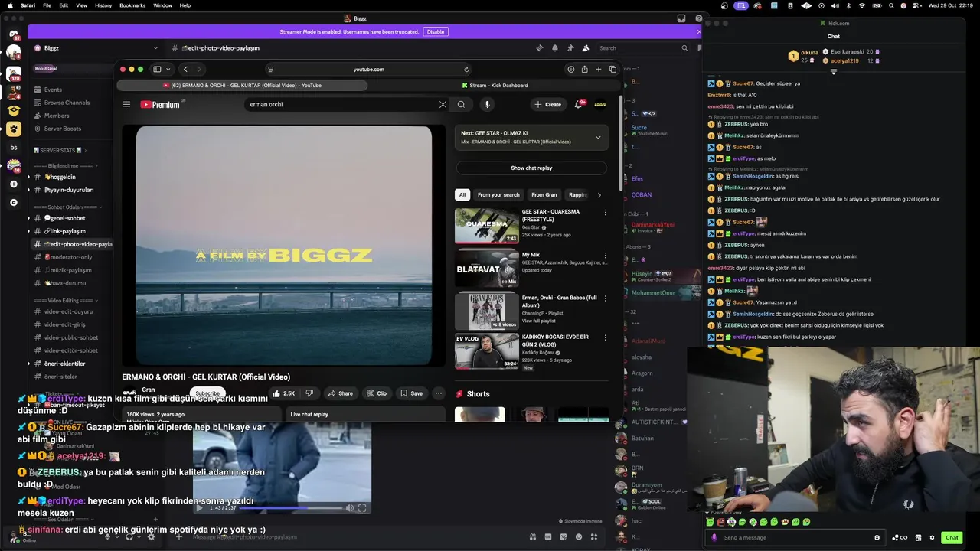This screenshot has height=551, width=980.
Task: Show Safari tab overview
Action: point(612,69)
